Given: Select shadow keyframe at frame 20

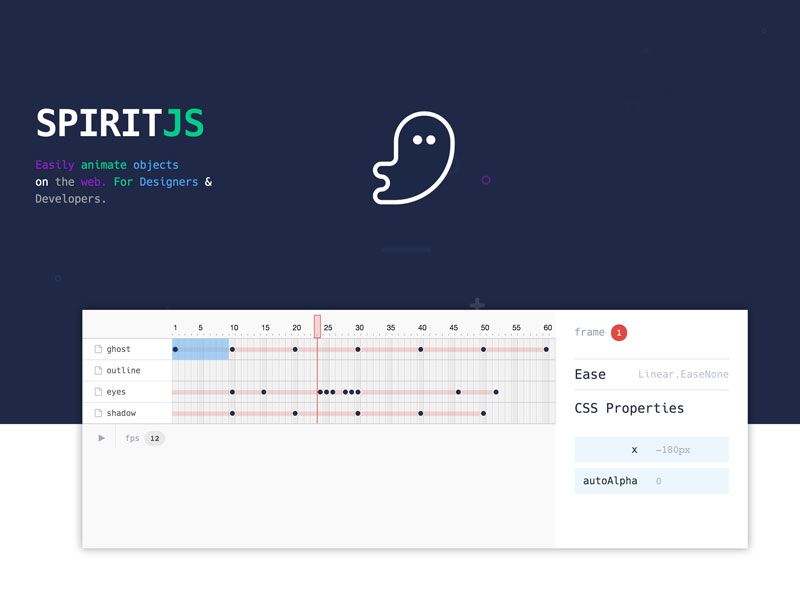Looking at the screenshot, I should pos(295,413).
